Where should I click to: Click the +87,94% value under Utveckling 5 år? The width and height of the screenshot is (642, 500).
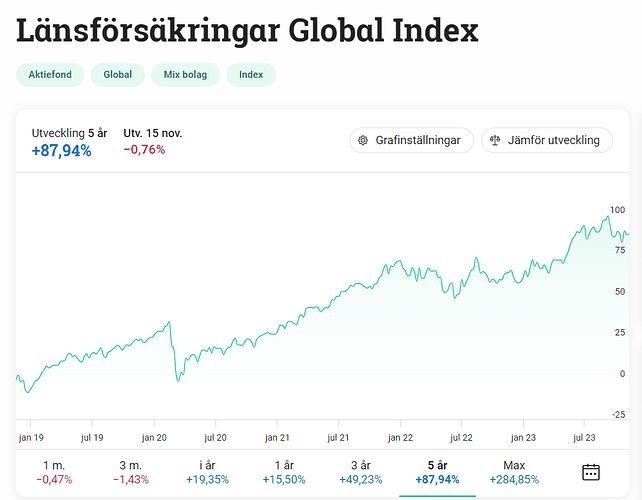click(60, 151)
